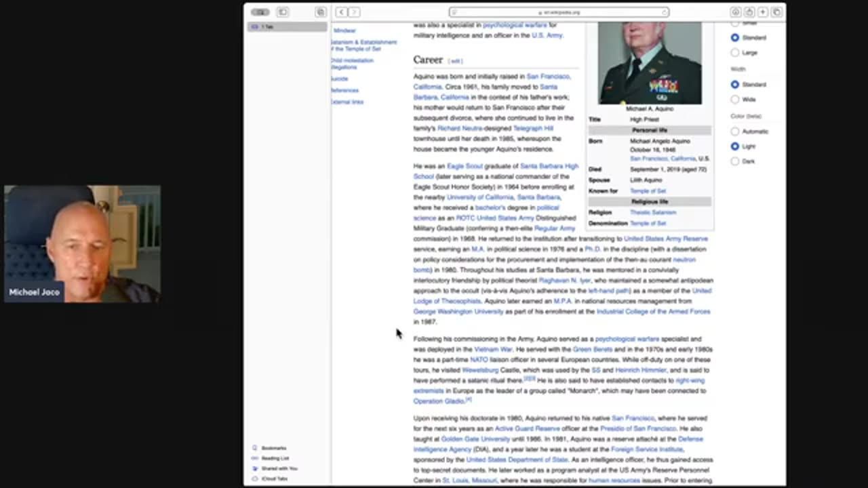
Task: Select Large text size radio button
Action: (x=734, y=52)
